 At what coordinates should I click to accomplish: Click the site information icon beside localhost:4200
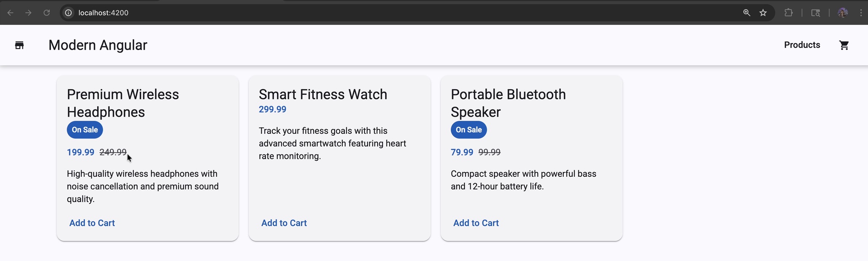68,13
